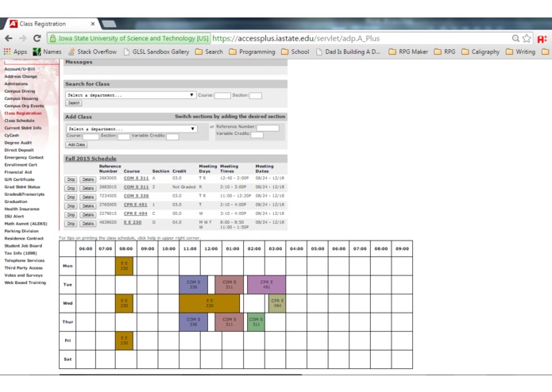Open the Programming bookmarks folder
This screenshot has width=552, height=392.
(x=252, y=52)
